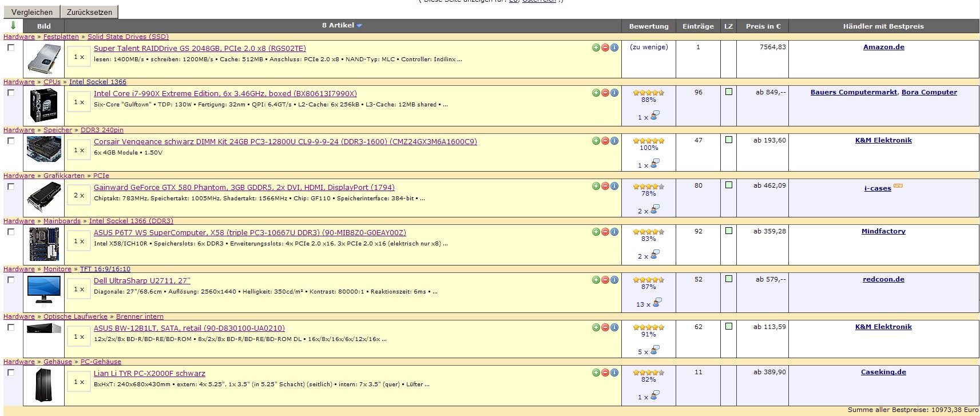Open 'Intel Sockel 1366 (DDR3)' breadcrumb link
This screenshot has height=416, width=980.
[x=131, y=221]
